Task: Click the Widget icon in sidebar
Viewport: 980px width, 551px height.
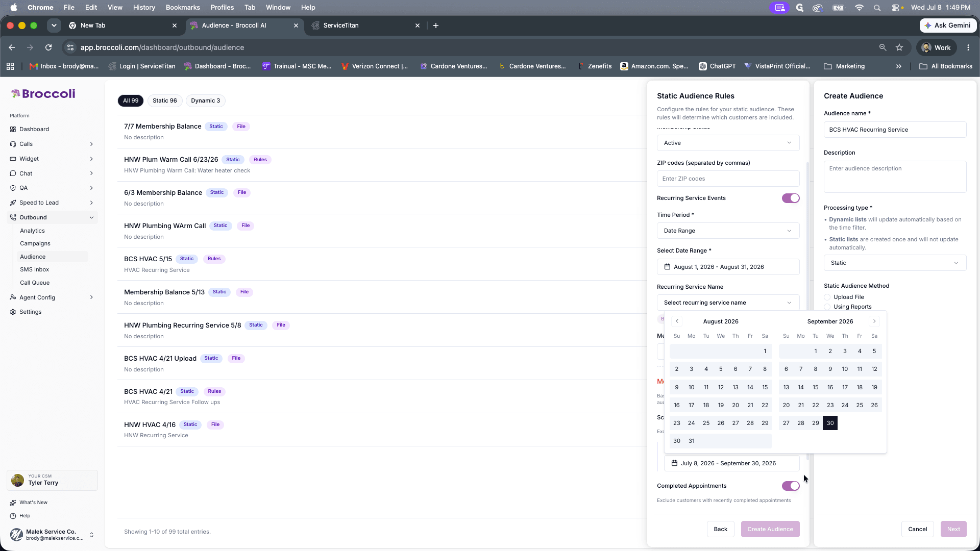Action: click(x=13, y=159)
